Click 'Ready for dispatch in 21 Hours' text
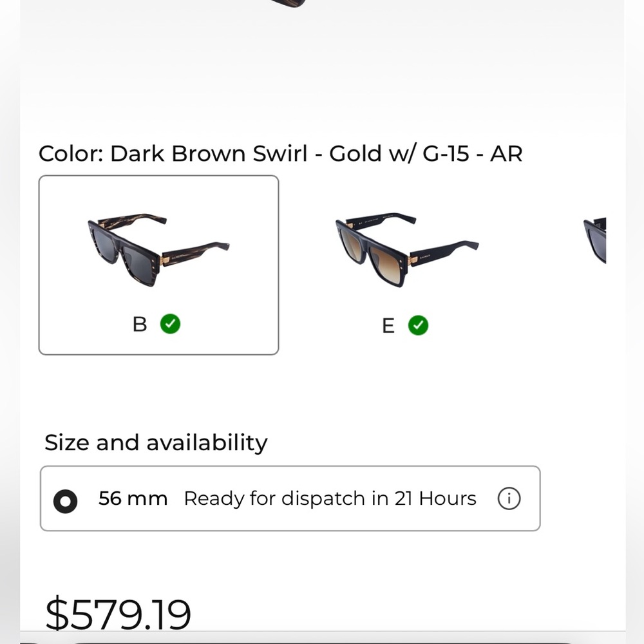This screenshot has height=644, width=644. pyautogui.click(x=330, y=498)
